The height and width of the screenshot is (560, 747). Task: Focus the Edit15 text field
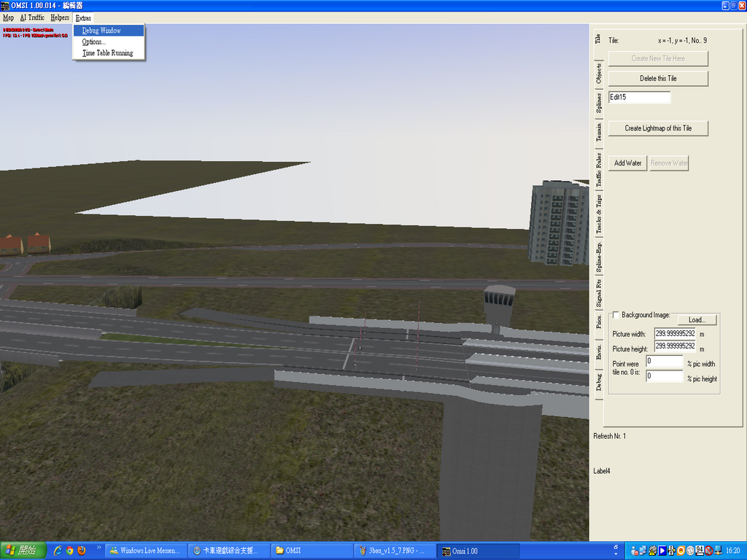pyautogui.click(x=639, y=97)
